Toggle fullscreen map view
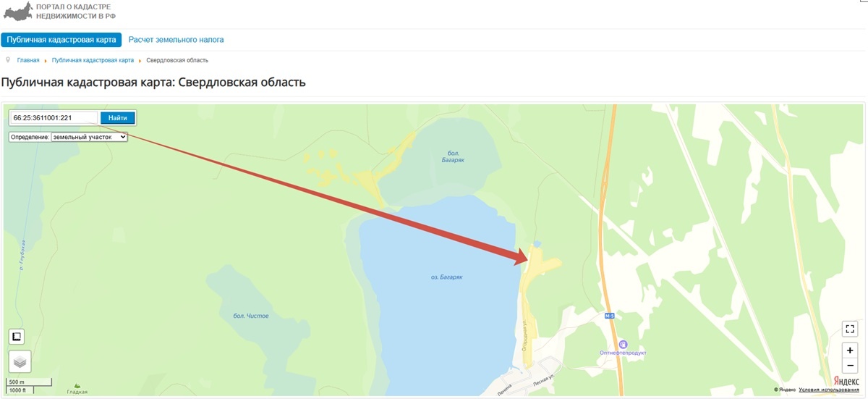Viewport: 868px width, 399px height. (x=851, y=329)
